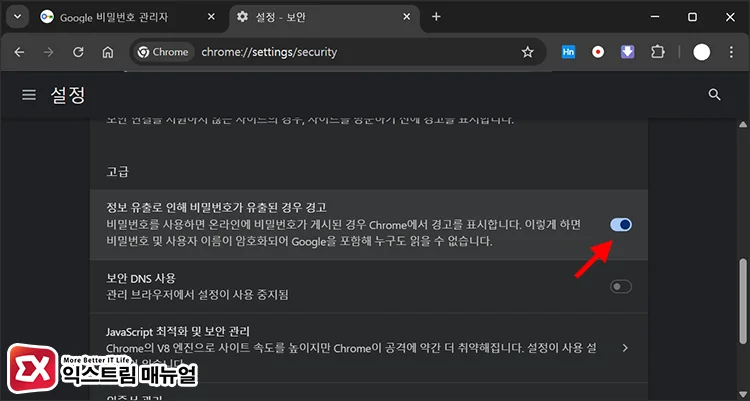Open the profile avatar menu
The height and width of the screenshot is (401, 750).
[702, 52]
